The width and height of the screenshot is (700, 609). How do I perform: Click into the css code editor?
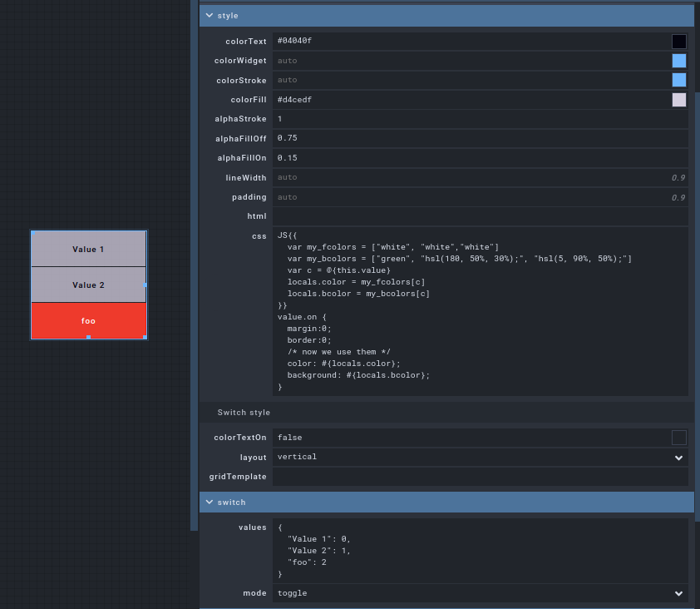click(x=480, y=311)
